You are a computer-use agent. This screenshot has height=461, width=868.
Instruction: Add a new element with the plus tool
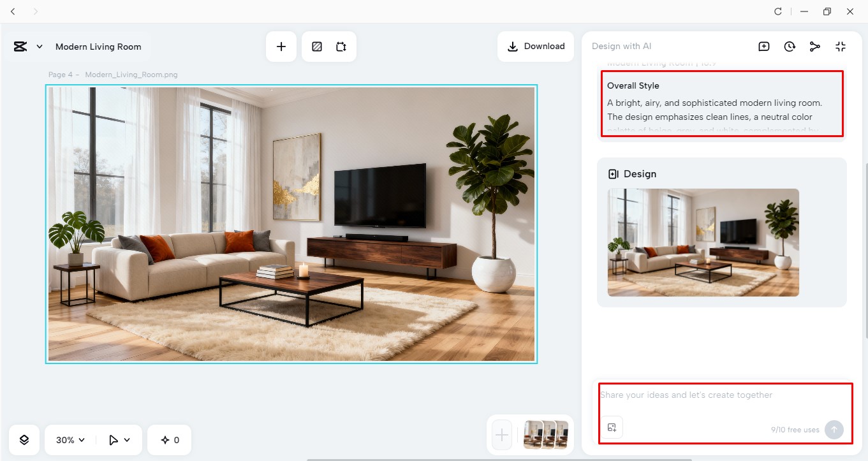(281, 46)
